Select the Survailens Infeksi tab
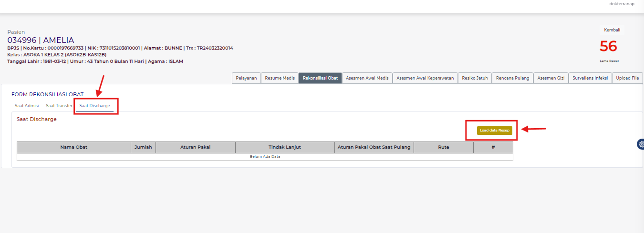Image resolution: width=644 pixels, height=233 pixels. 590,78
